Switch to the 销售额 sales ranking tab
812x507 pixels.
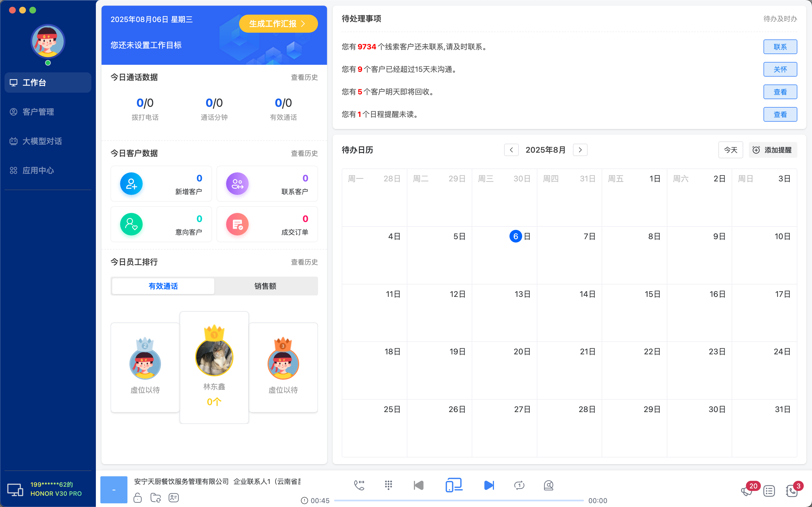pyautogui.click(x=265, y=286)
